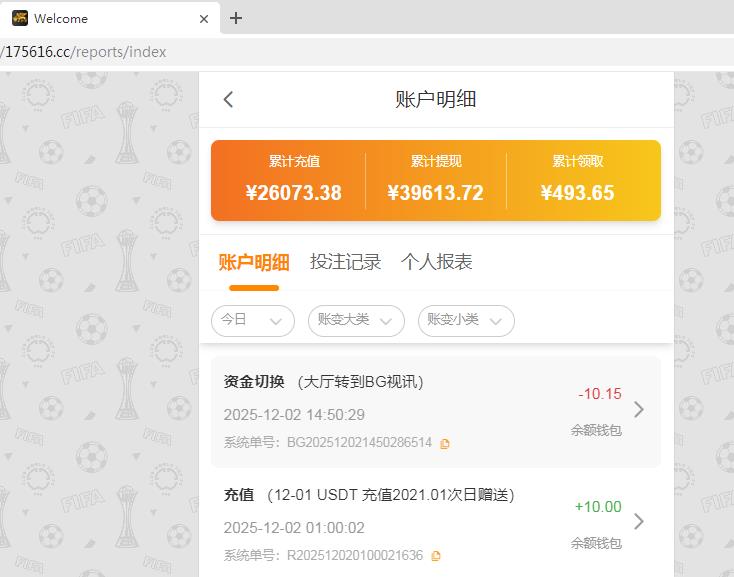734x577 pixels.
Task: Click the Welcome tab favicon
Action: pos(20,18)
